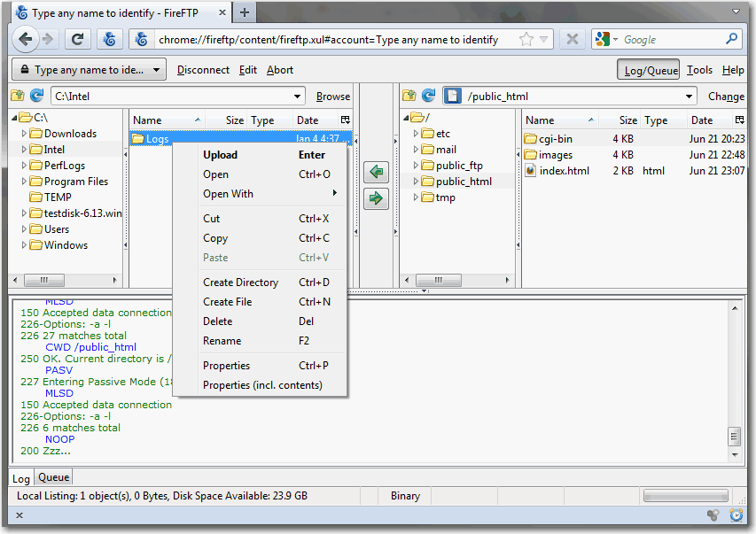This screenshot has width=756, height=534.
Task: Click the Abort button
Action: [x=280, y=70]
